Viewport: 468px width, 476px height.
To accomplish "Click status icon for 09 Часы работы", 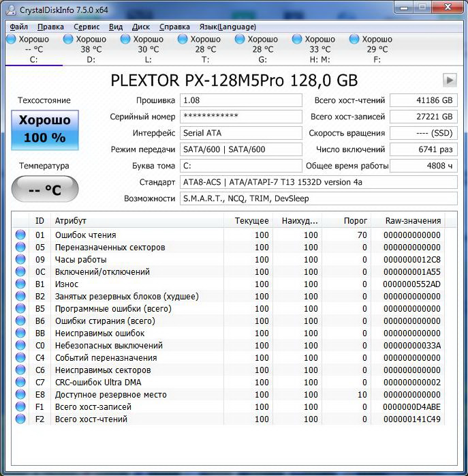I will click(x=20, y=259).
